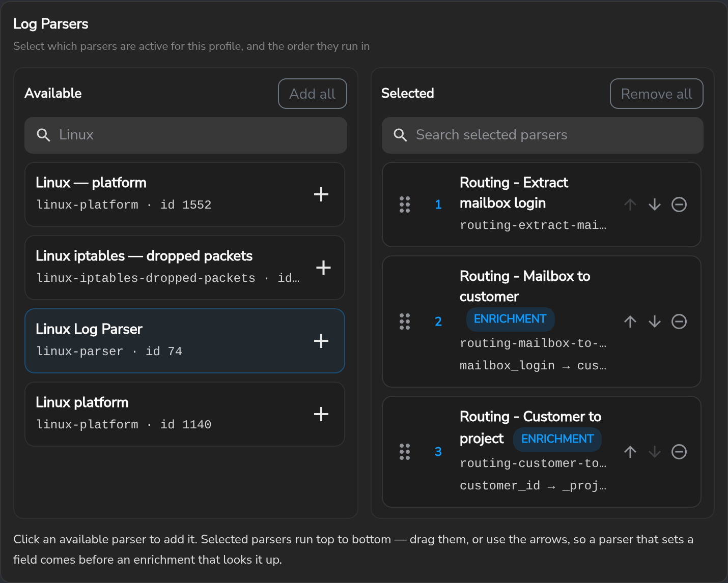Click the routing-extract-mai… slug text

pyautogui.click(x=533, y=225)
